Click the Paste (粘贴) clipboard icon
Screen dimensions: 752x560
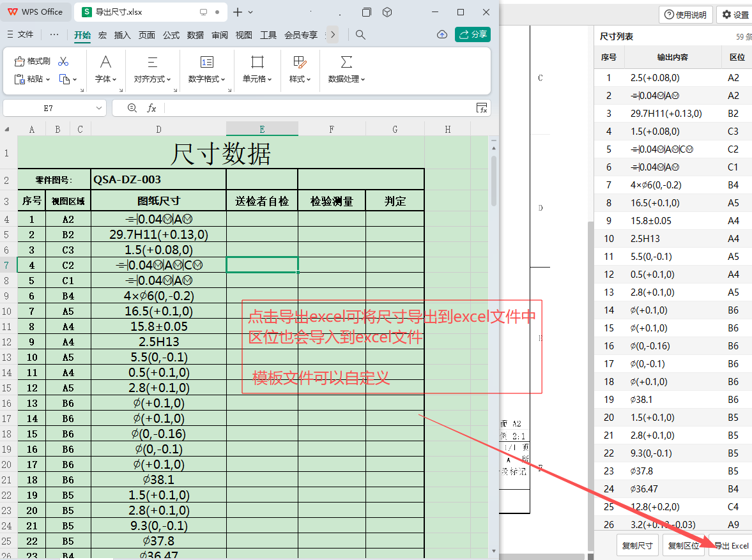19,79
